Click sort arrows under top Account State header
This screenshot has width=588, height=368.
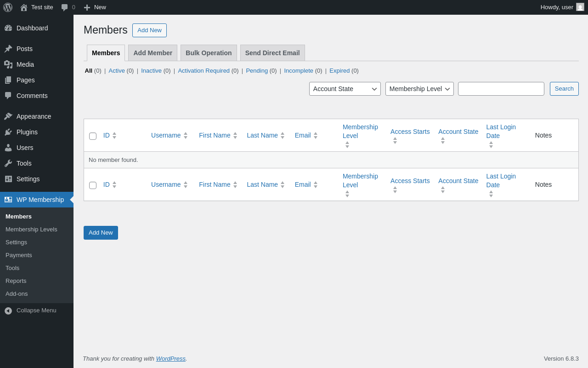443,140
